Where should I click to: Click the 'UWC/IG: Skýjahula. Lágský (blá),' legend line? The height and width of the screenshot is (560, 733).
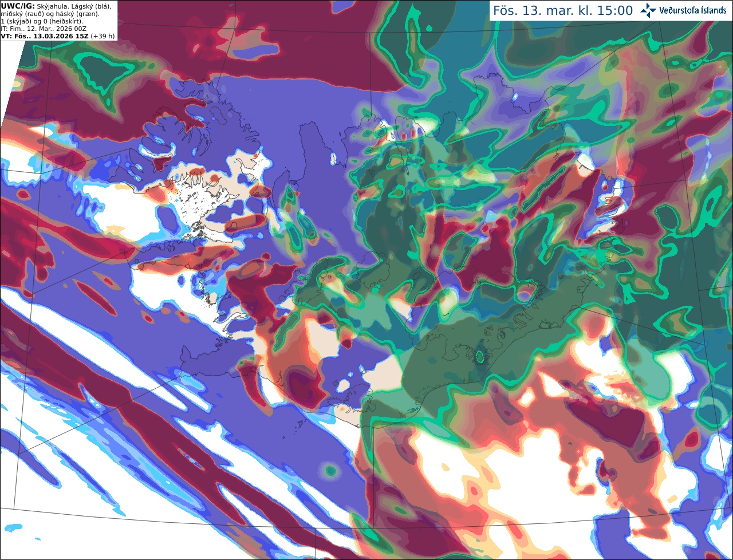coord(56,6)
